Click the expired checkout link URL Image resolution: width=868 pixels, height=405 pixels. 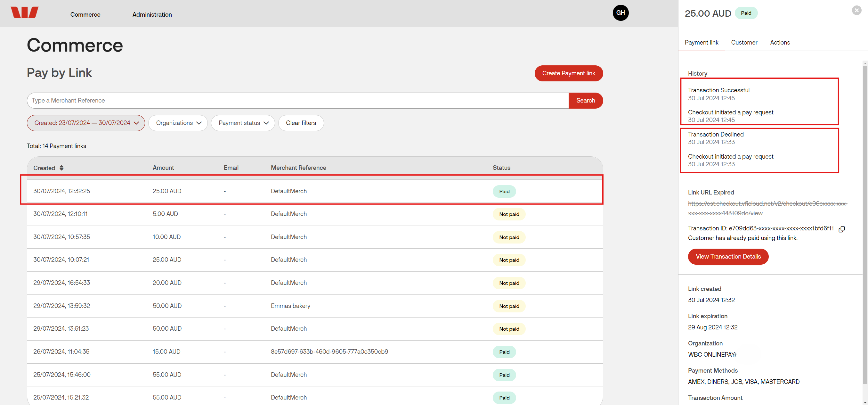[767, 204]
